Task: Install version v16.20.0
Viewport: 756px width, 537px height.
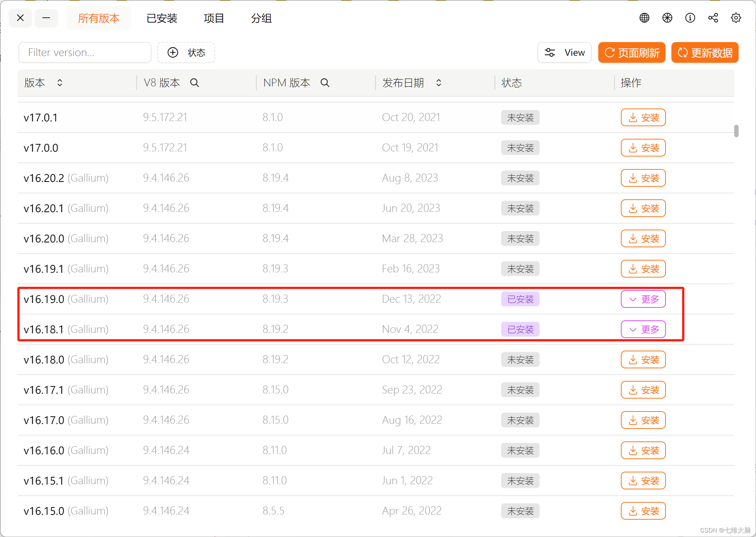Action: [x=643, y=238]
